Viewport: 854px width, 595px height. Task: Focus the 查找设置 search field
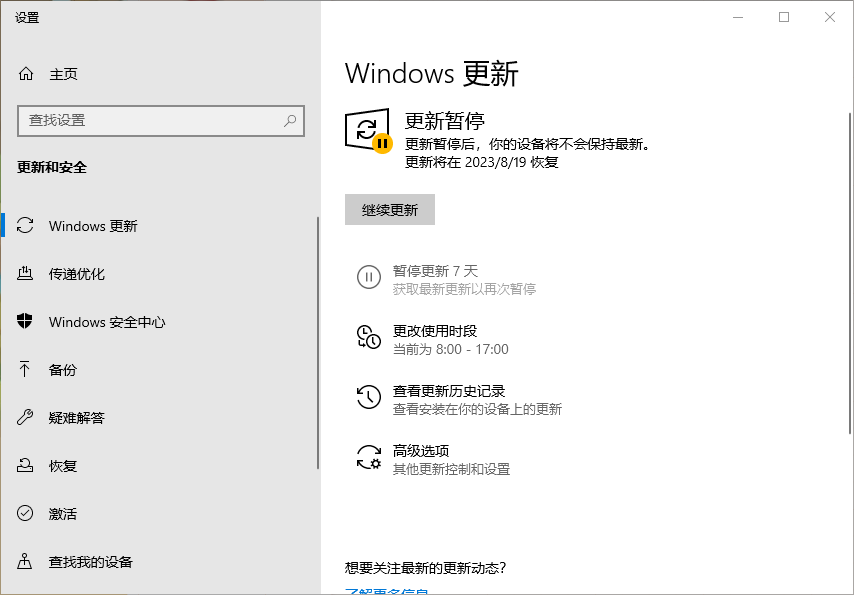tap(161, 120)
